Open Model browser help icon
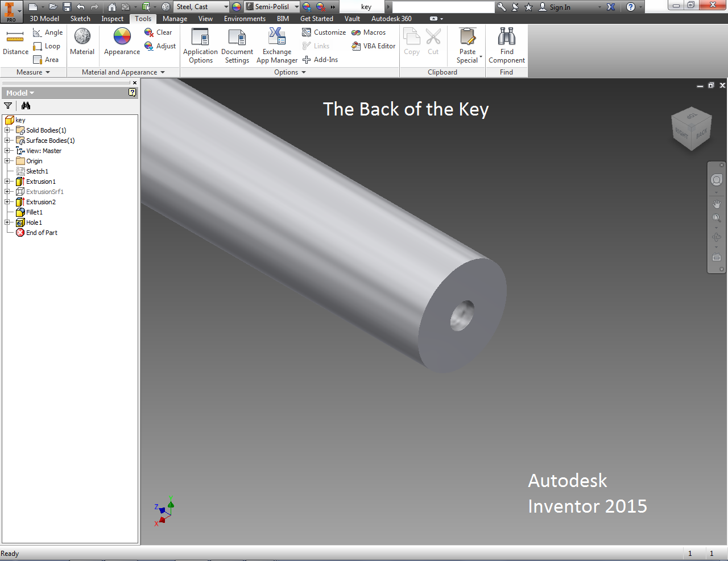This screenshot has height=561, width=728. pyautogui.click(x=133, y=92)
